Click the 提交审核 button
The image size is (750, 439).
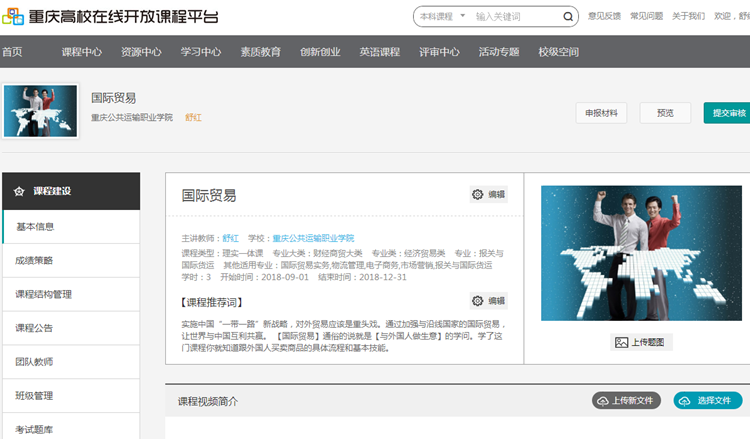(726, 113)
